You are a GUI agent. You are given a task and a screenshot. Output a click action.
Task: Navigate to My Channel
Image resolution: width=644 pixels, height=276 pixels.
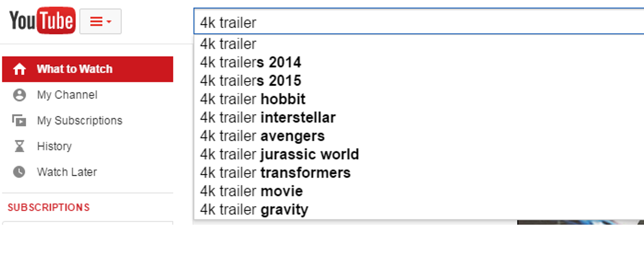click(67, 95)
